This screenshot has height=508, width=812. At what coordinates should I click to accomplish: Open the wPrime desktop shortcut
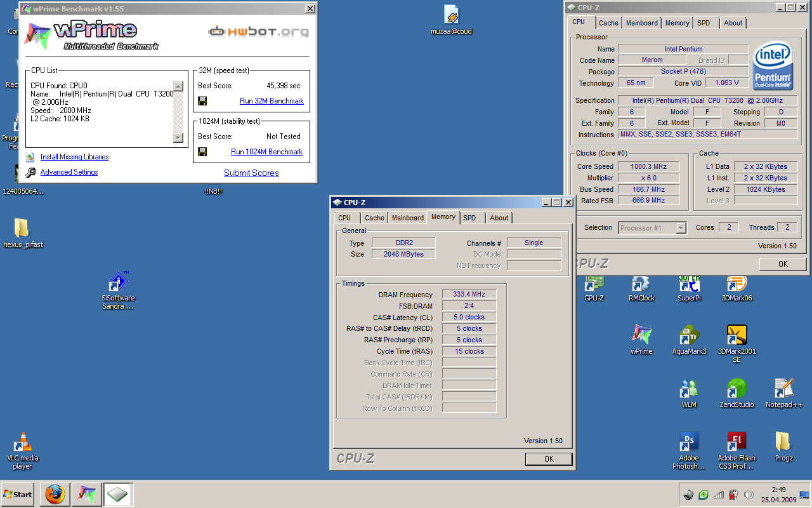tap(641, 340)
